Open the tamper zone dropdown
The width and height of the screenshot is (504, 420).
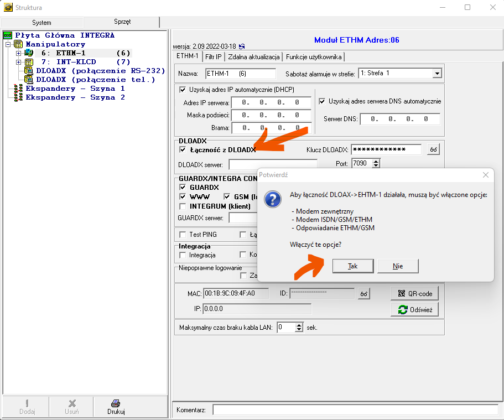pos(437,74)
